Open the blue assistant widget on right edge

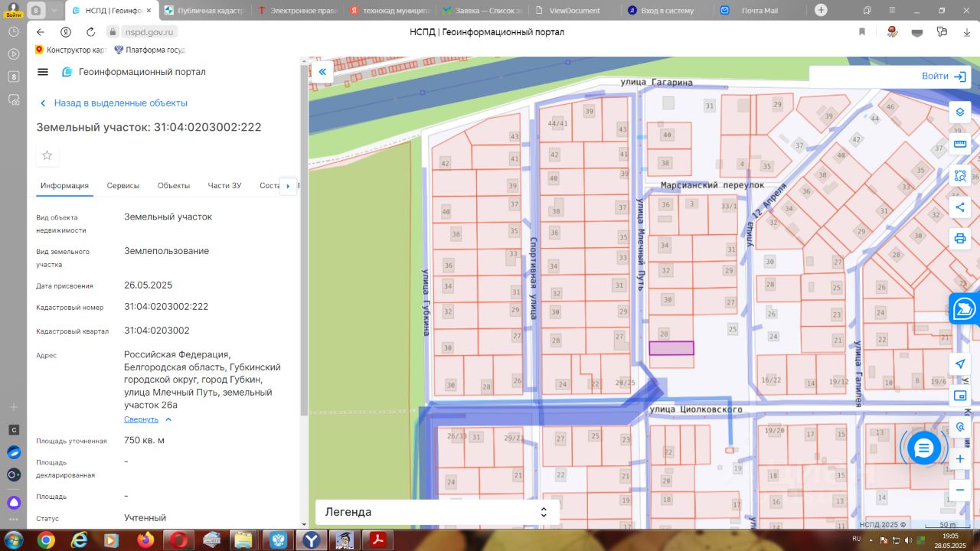[x=963, y=309]
